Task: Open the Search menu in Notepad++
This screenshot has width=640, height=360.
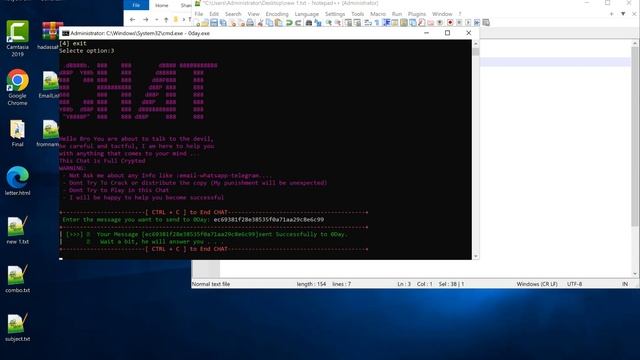Action: pos(233,14)
